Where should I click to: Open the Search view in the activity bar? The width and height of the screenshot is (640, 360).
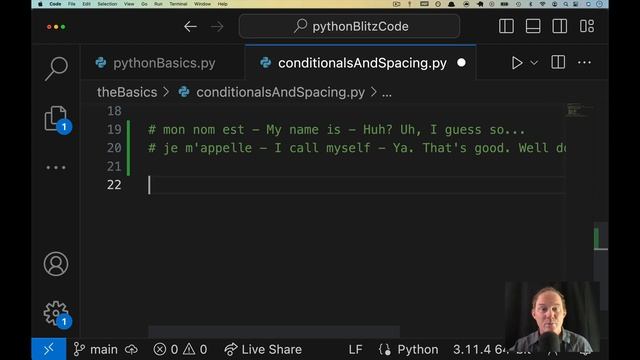point(56,69)
